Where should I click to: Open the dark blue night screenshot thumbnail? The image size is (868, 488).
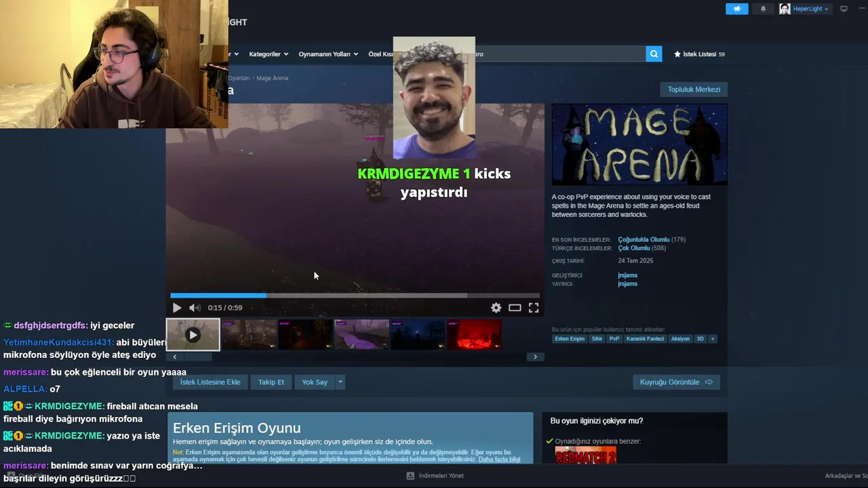coord(418,335)
